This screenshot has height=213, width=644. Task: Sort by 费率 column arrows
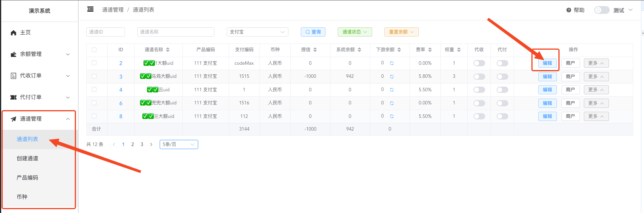[x=430, y=50]
